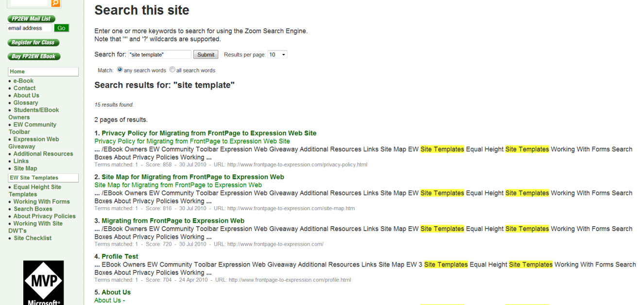Image resolution: width=644 pixels, height=305 pixels.
Task: Click the '24 Apr 2010' date text
Action: pyautogui.click(x=193, y=280)
